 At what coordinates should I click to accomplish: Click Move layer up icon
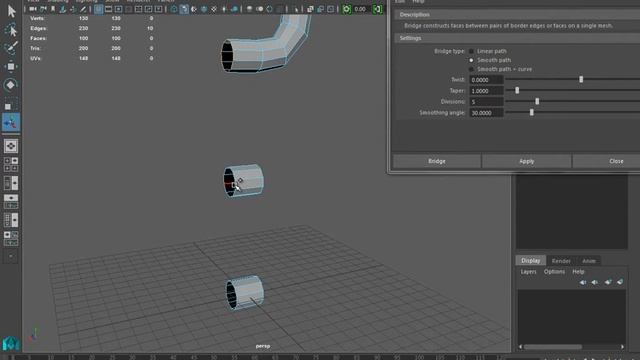tap(583, 282)
